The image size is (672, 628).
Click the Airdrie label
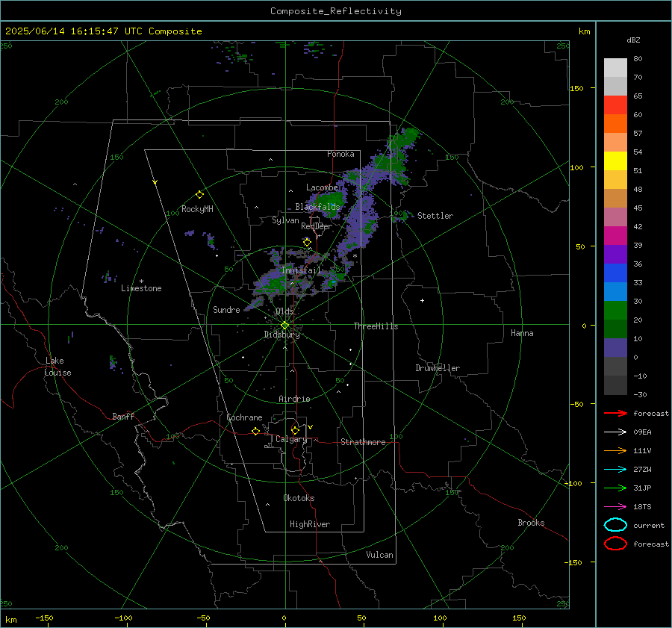[x=294, y=399]
